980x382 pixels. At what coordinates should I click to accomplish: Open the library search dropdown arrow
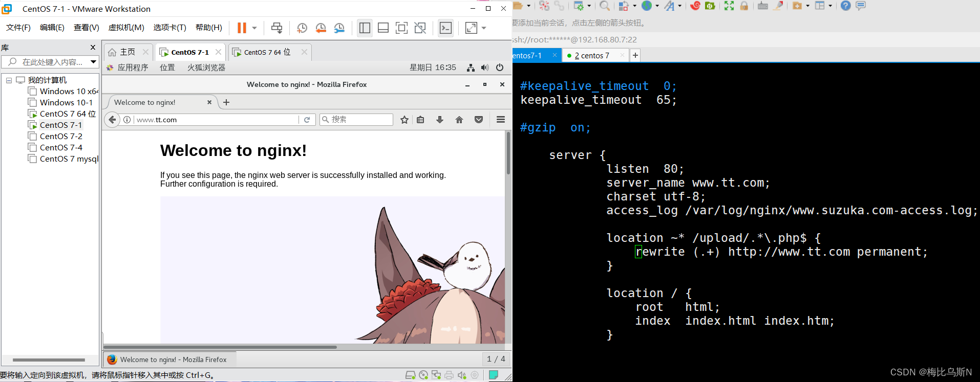(93, 62)
